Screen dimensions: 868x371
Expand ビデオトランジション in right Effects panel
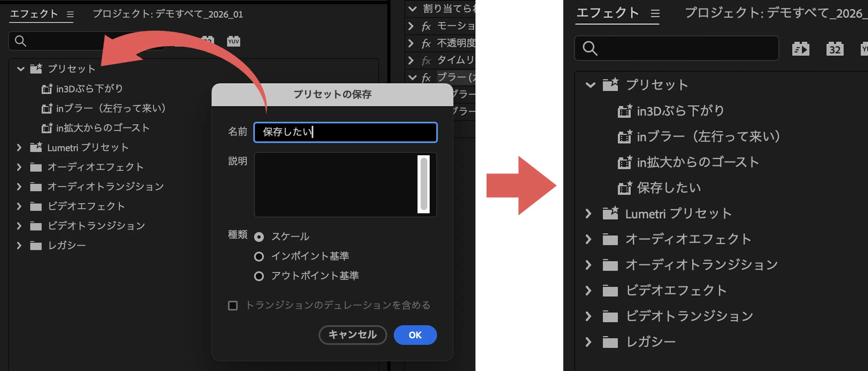(588, 316)
